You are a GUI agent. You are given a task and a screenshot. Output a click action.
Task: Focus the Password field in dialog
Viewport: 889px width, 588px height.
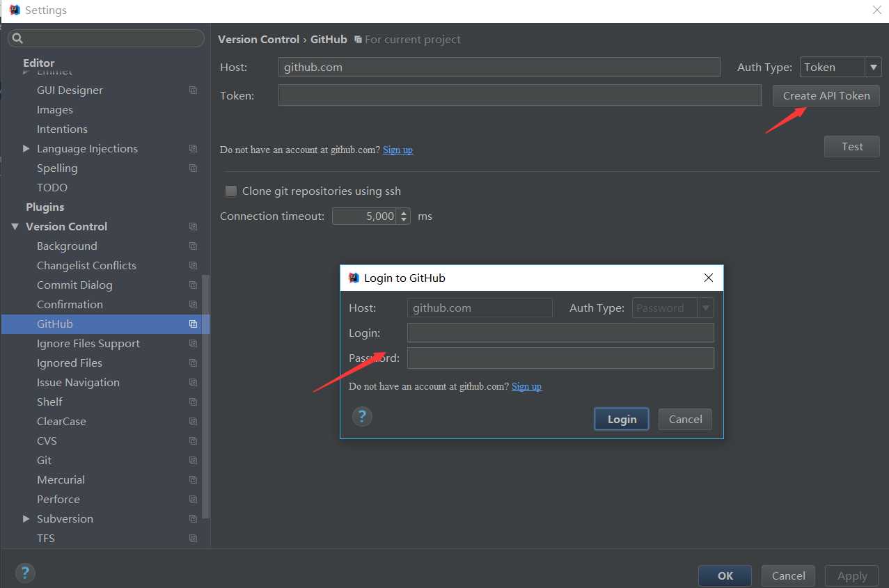[x=560, y=358]
